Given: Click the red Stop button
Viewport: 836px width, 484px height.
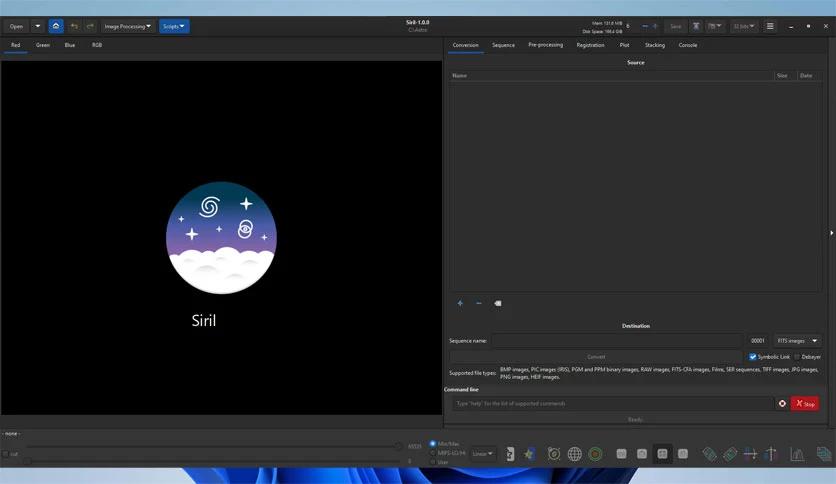Looking at the screenshot, I should (805, 404).
